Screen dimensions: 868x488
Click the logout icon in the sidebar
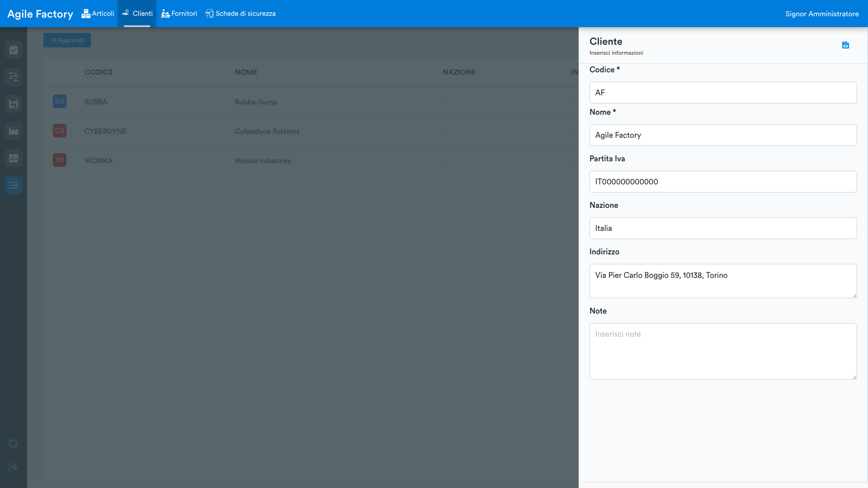click(14, 467)
